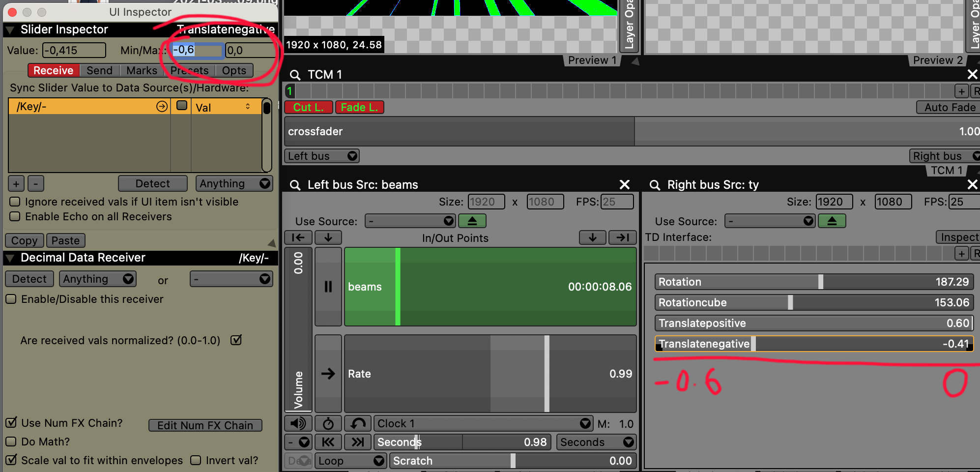Screen dimensions: 980x472
Task: Click the loop-back curved arrow icon
Action: pyautogui.click(x=358, y=424)
